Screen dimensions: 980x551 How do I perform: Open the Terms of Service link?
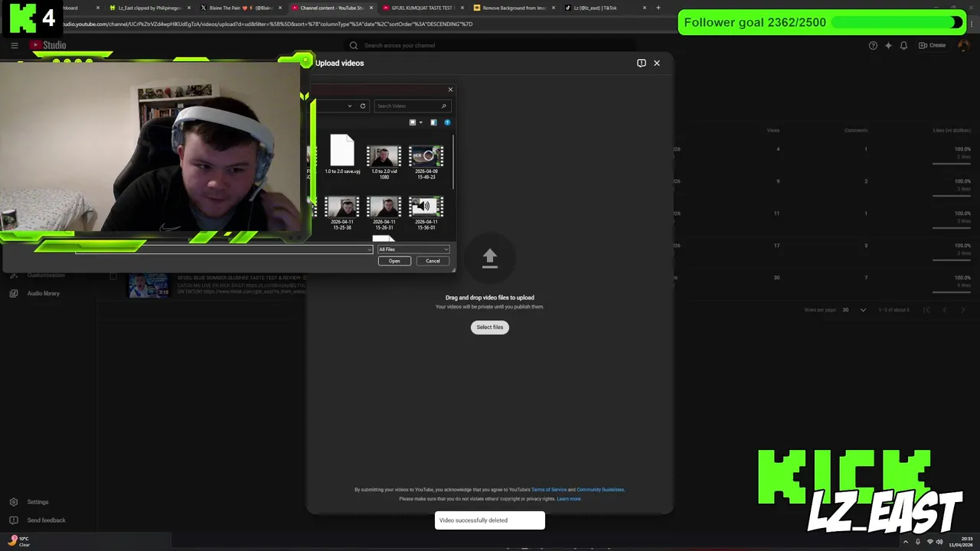click(x=549, y=490)
